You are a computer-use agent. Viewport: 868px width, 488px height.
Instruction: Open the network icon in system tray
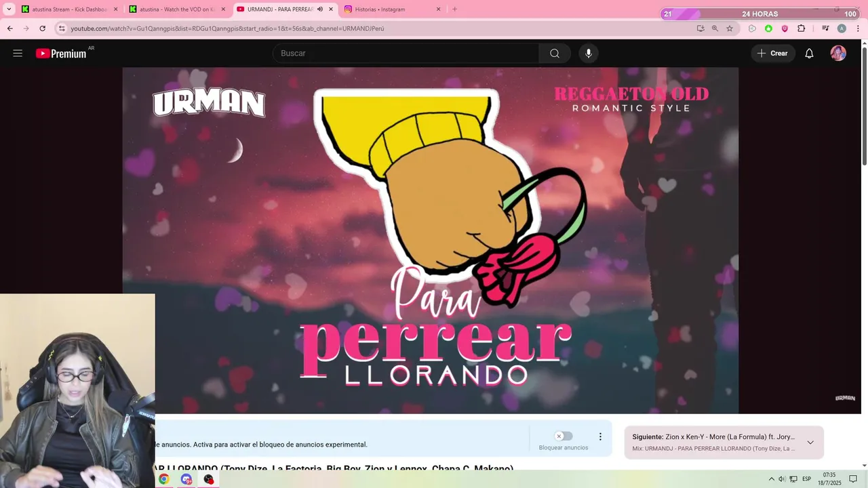[x=793, y=479]
